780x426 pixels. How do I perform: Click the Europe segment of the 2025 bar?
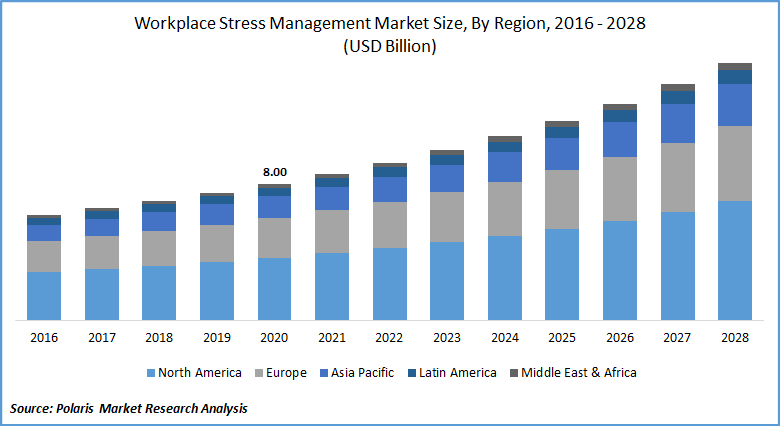[562, 199]
